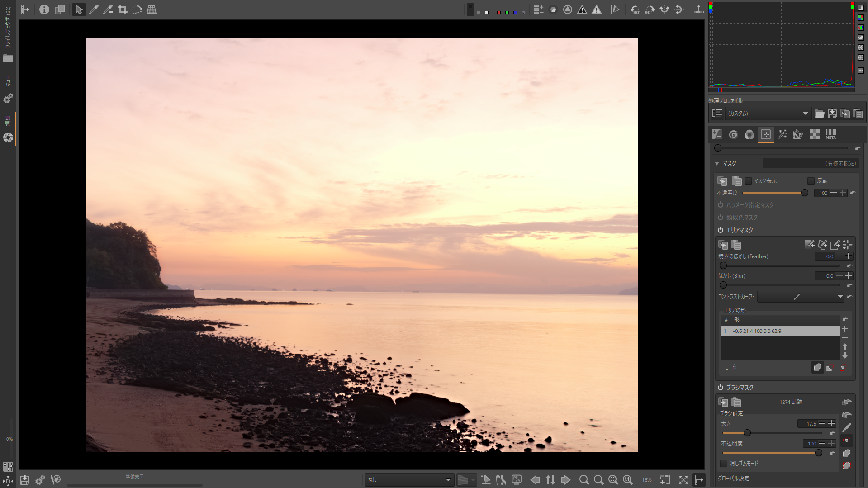Image resolution: width=868 pixels, height=488 pixels.
Task: Select the perspective correction grid tool
Action: click(152, 9)
